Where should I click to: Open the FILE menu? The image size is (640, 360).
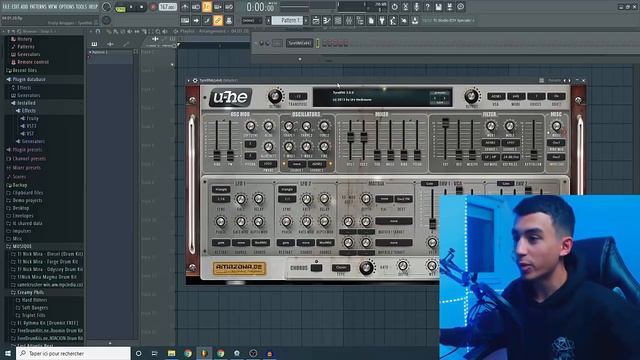pyautogui.click(x=6, y=7)
